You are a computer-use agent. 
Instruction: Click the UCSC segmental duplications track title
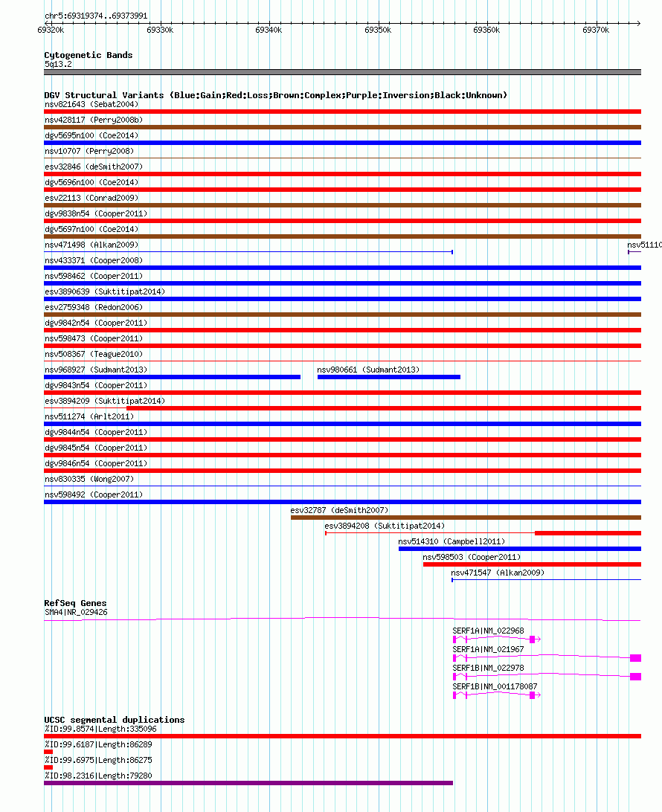click(114, 720)
